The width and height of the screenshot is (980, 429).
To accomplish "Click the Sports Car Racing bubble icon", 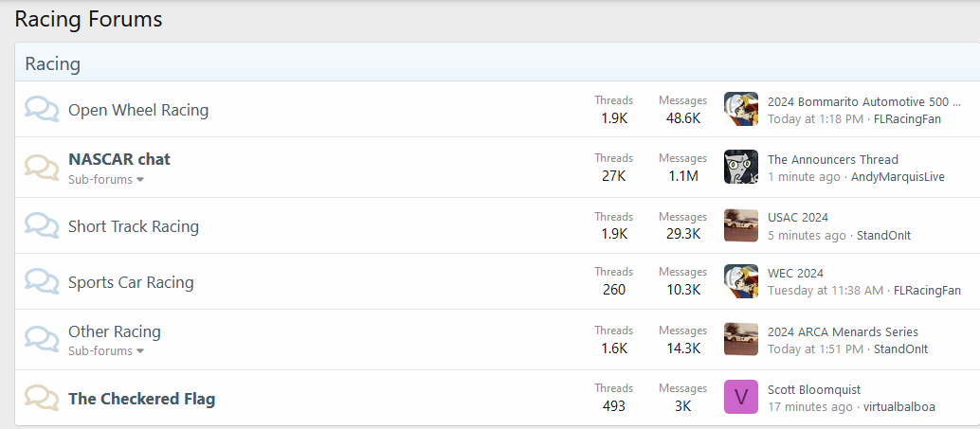I will pos(41,282).
